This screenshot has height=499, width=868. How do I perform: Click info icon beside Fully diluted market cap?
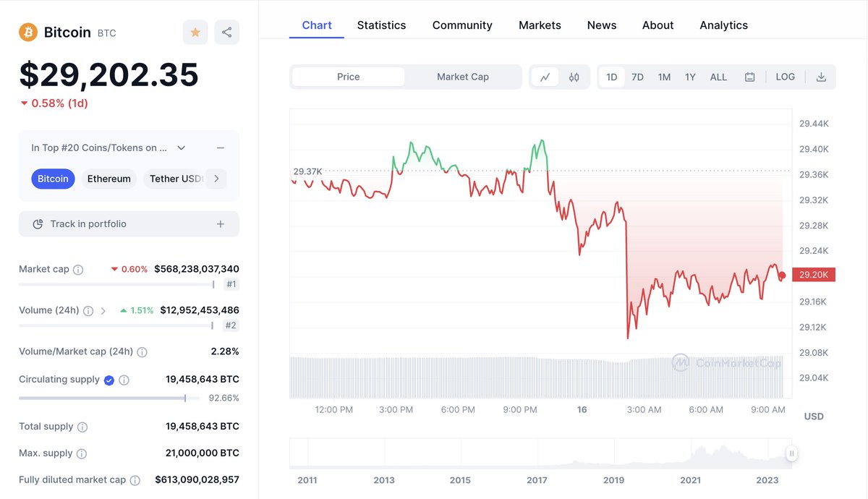pos(135,480)
